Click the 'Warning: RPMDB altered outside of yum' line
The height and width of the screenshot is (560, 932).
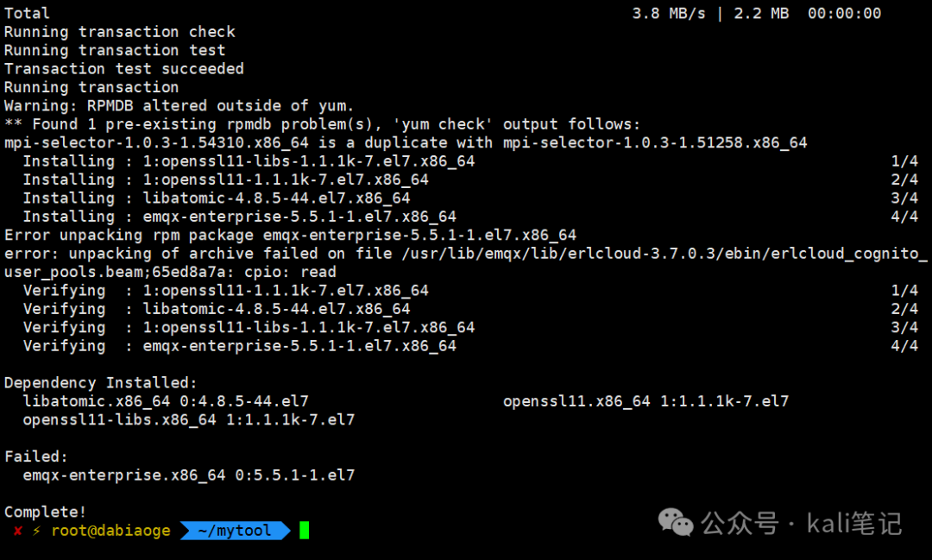click(179, 106)
